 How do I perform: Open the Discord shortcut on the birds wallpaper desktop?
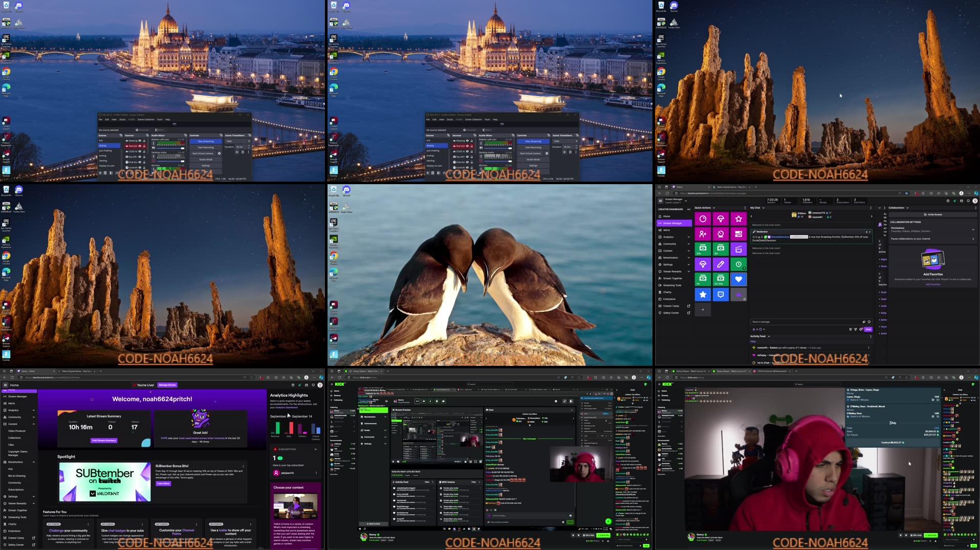[x=346, y=191]
